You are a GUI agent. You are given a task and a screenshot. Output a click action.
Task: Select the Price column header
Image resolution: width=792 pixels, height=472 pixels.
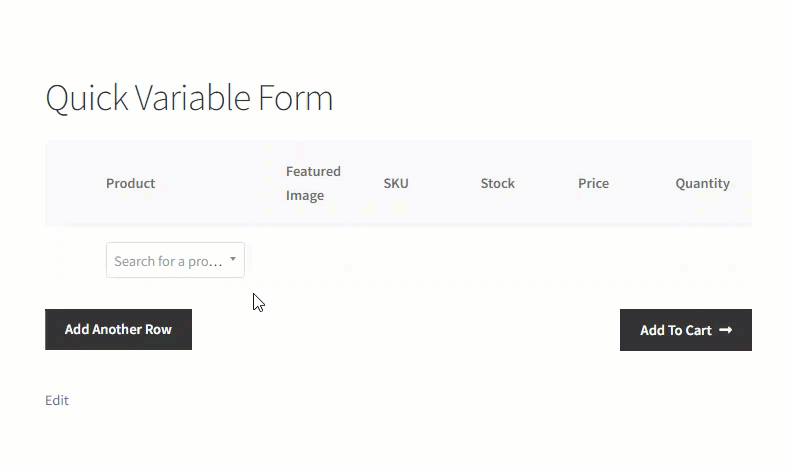pos(593,183)
